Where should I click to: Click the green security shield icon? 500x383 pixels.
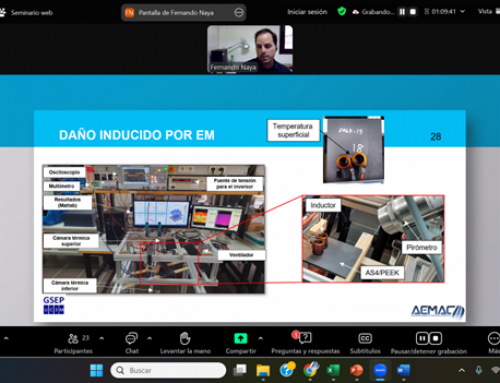tap(342, 12)
